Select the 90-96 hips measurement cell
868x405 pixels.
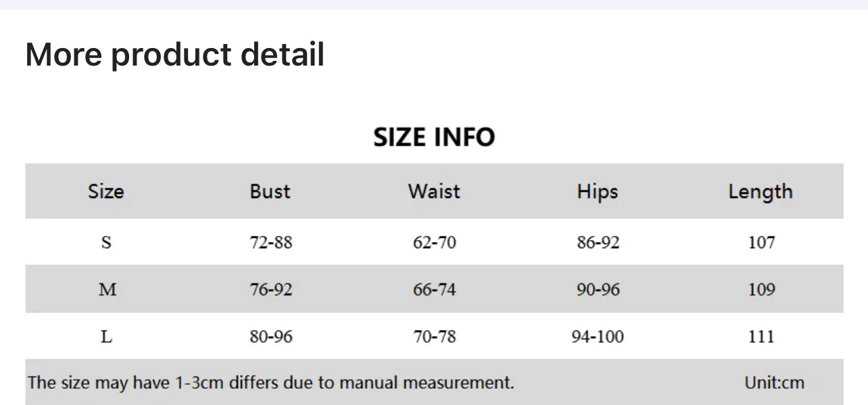[x=598, y=289]
